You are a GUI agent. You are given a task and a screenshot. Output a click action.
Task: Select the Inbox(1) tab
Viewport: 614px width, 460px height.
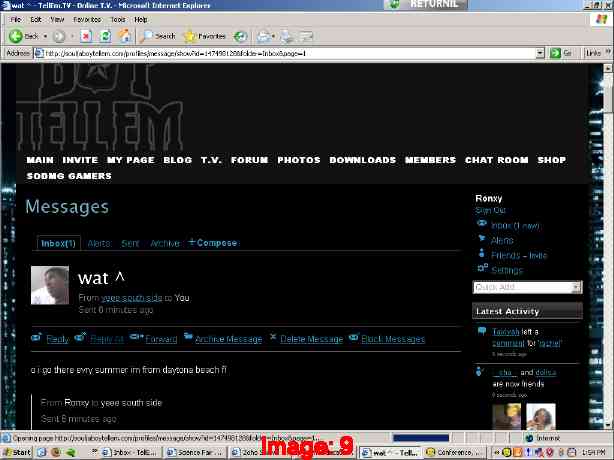58,243
